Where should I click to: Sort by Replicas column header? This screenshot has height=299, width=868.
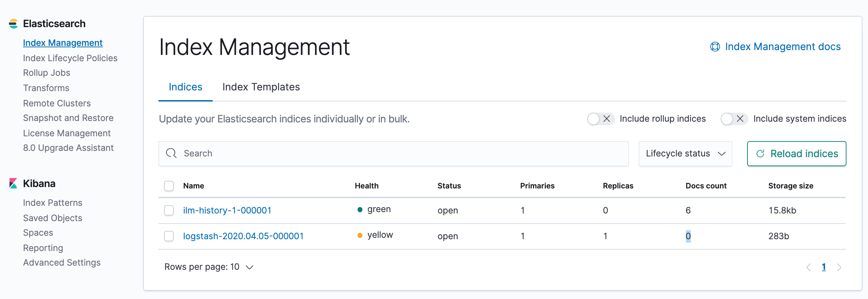(x=618, y=186)
